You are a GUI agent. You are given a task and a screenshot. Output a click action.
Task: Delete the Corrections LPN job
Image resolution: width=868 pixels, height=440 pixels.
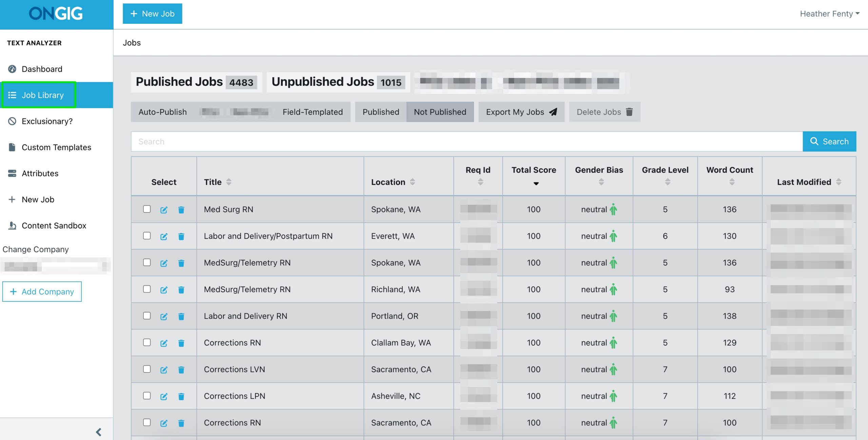181,397
